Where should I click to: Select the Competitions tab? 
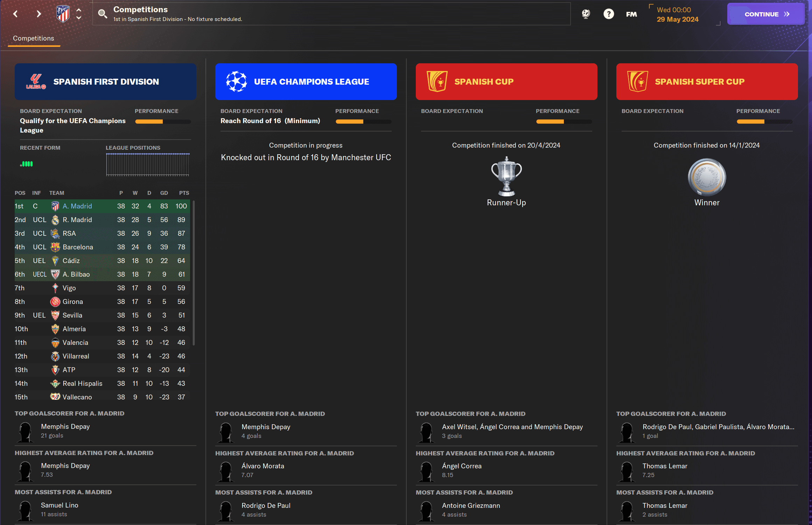coord(34,38)
